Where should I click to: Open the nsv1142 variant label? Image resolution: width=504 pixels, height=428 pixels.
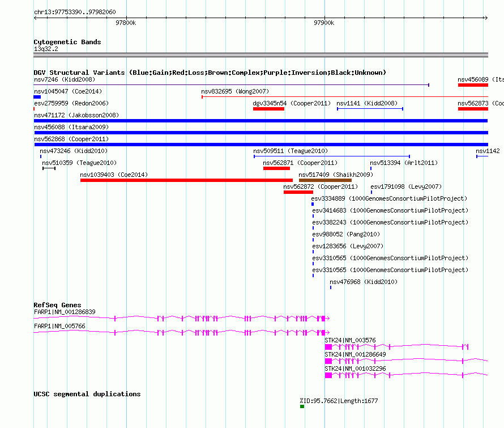coord(488,151)
